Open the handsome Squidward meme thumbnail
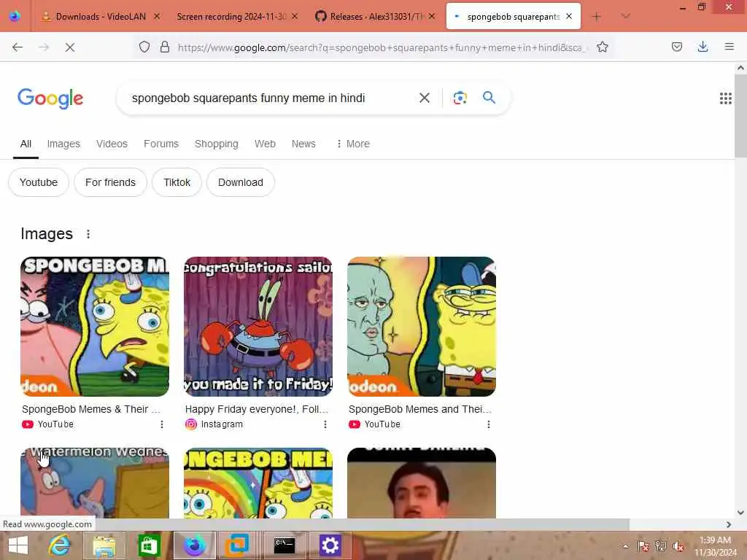Screen dimensions: 747x560 click(422, 327)
